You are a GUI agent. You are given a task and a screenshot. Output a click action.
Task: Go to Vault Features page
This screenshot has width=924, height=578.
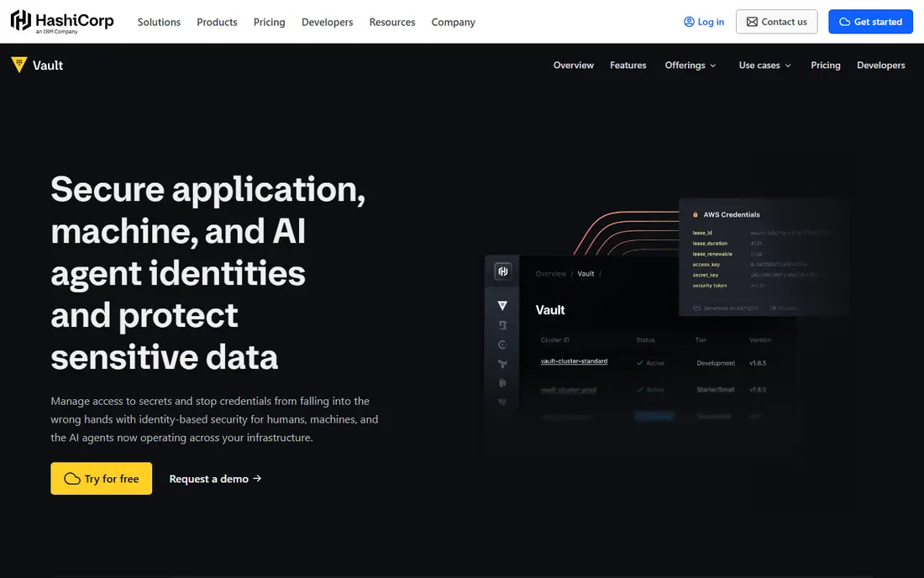click(x=627, y=66)
